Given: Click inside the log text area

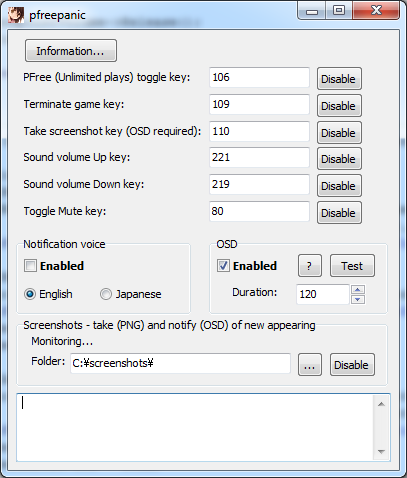Looking at the screenshot, I should click(x=195, y=428).
